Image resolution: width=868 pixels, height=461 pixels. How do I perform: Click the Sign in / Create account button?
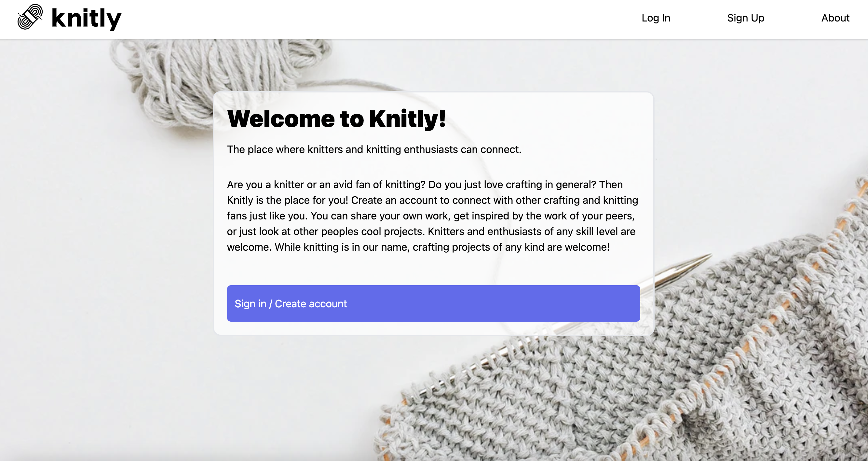(433, 303)
